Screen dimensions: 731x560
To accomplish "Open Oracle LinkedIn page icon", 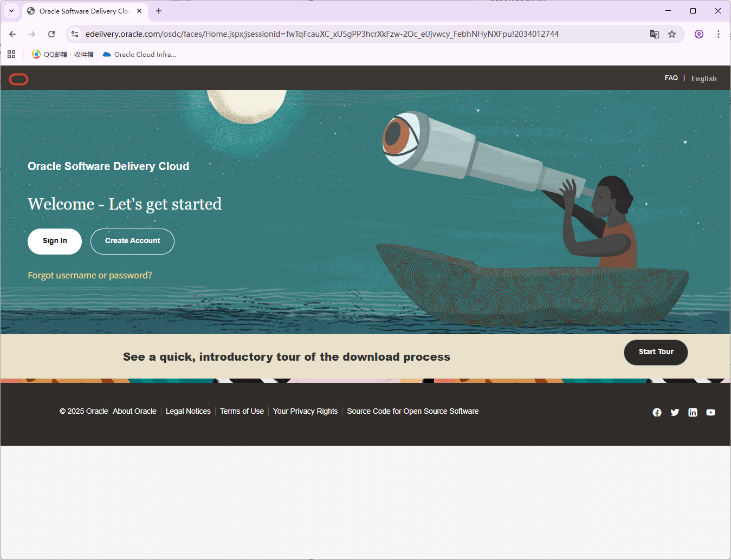I will (x=693, y=413).
